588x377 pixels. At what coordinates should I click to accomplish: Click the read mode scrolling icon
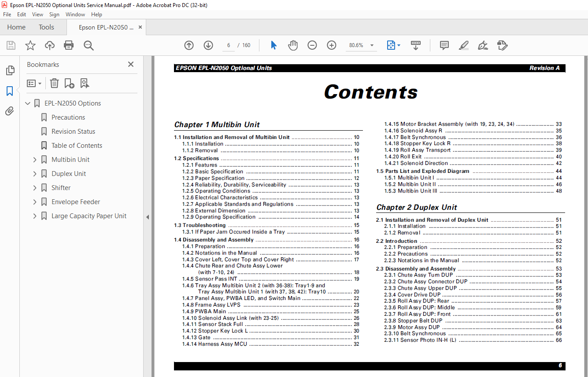(415, 45)
